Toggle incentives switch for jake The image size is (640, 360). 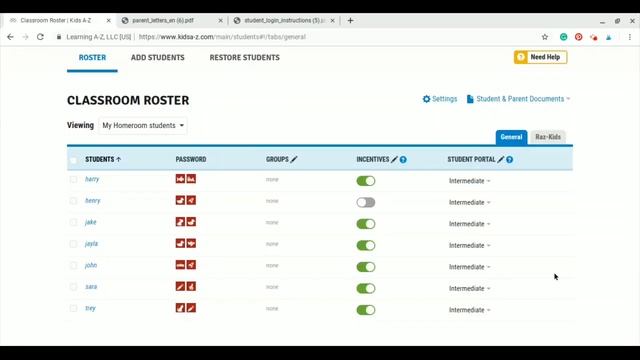coord(366,224)
